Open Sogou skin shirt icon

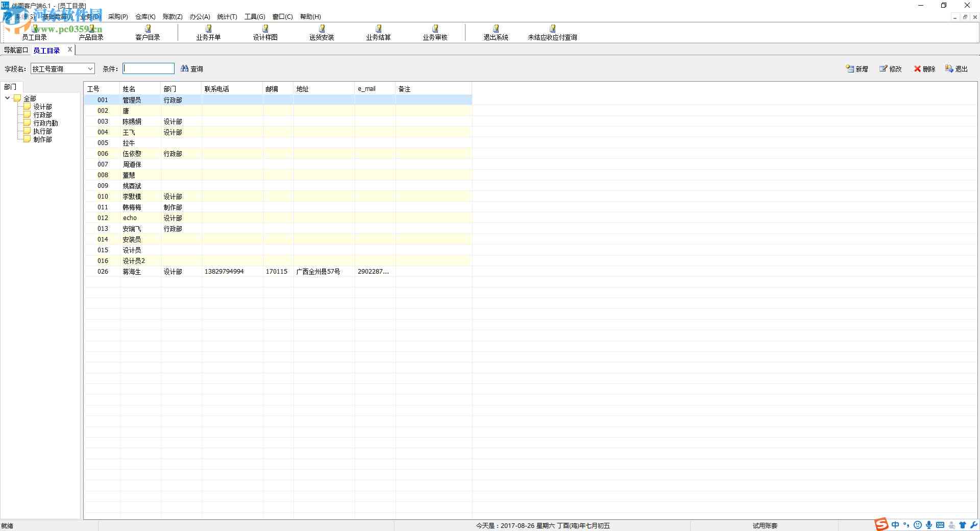point(963,525)
